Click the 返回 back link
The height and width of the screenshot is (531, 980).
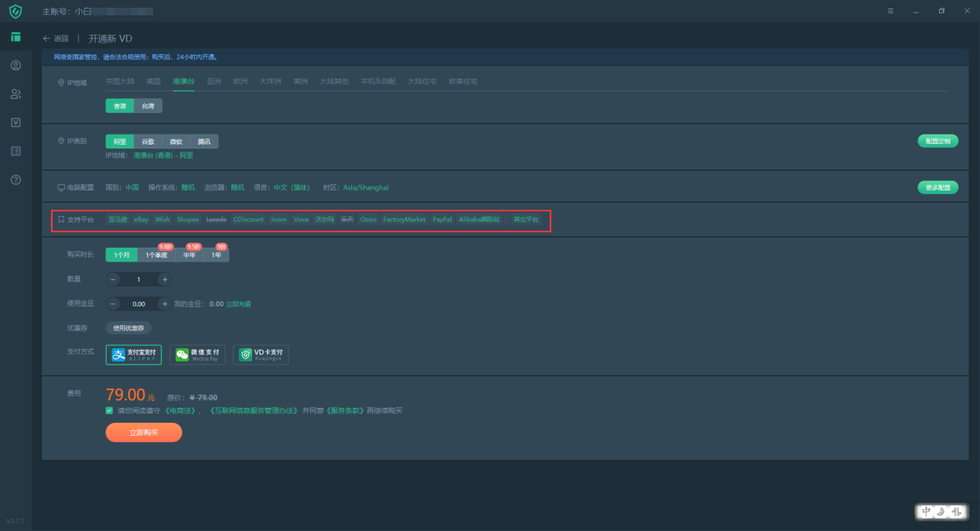61,38
